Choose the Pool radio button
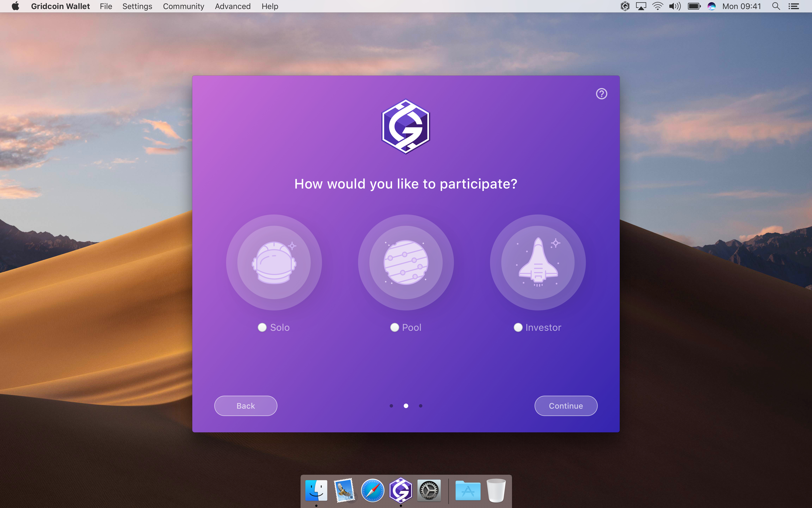The image size is (812, 508). [x=395, y=327]
